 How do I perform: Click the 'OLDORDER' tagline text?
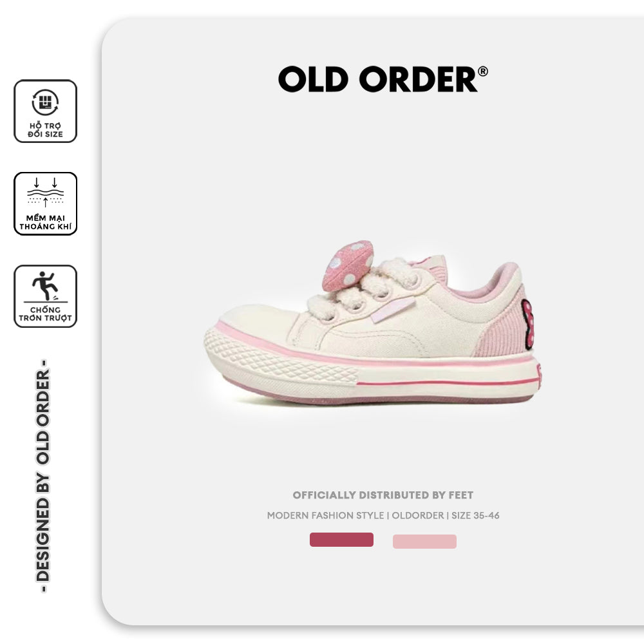click(418, 515)
